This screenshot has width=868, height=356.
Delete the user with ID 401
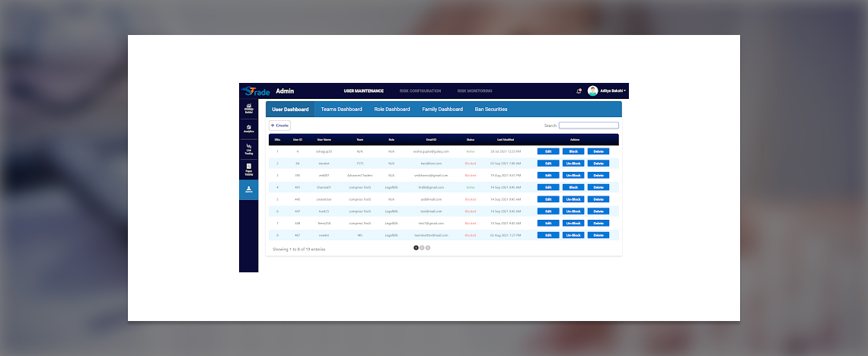[598, 187]
